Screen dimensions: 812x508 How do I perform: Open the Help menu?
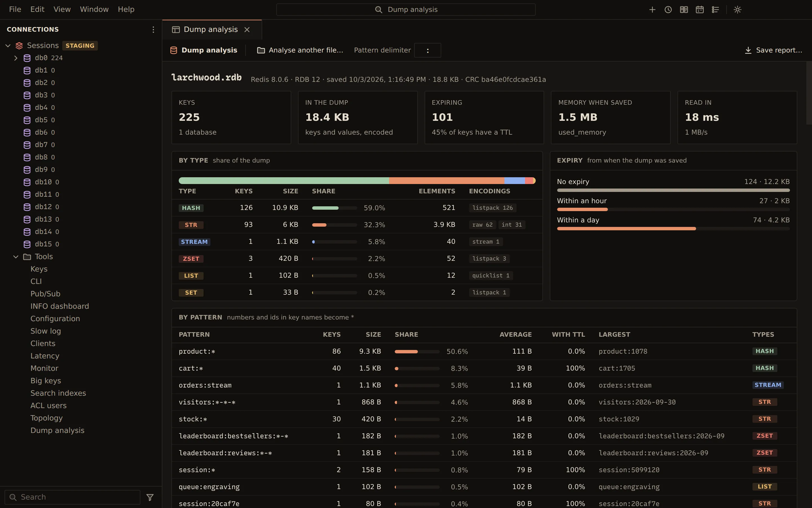click(126, 9)
